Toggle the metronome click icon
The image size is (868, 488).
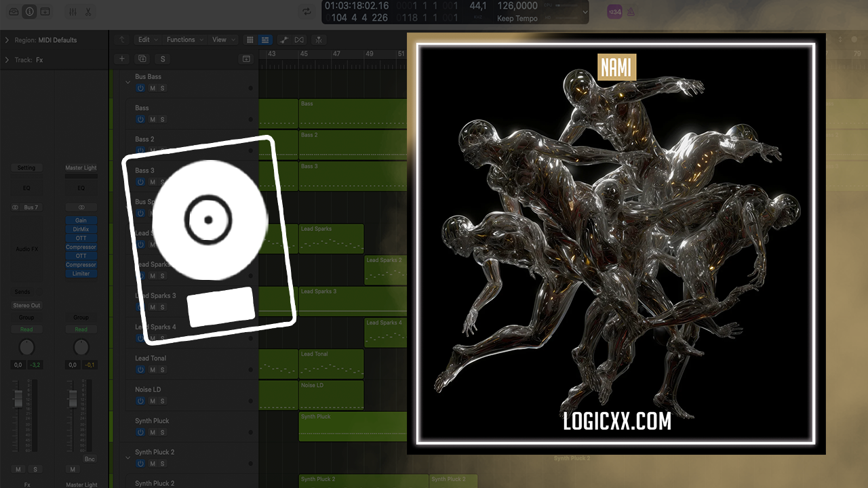631,12
